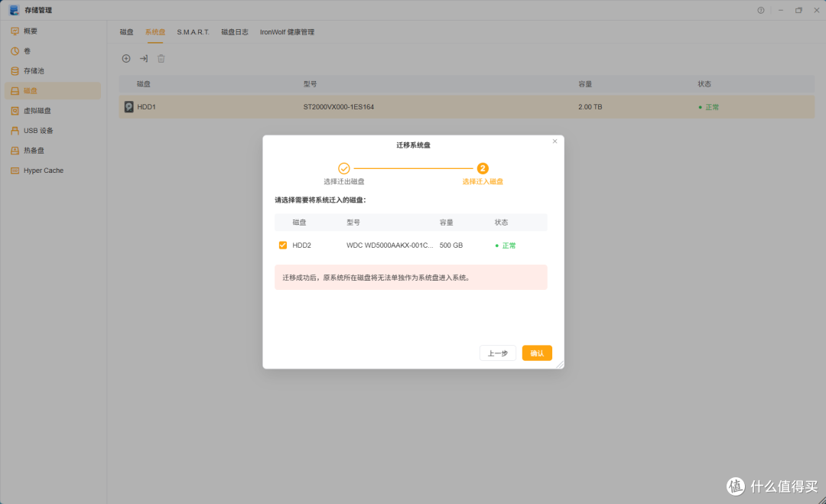Click the Hyper Cache icon in sidebar
Image resolution: width=826 pixels, height=504 pixels.
[15, 171]
